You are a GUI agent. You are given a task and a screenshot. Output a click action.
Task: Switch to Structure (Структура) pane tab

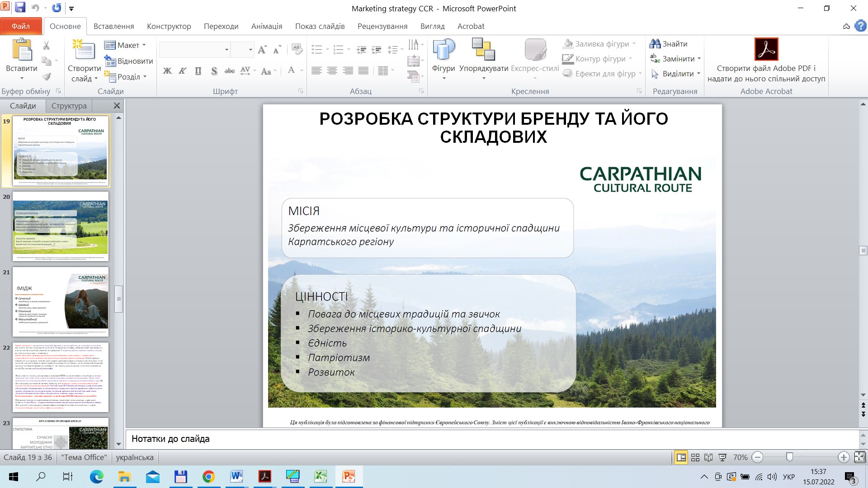[x=69, y=106]
